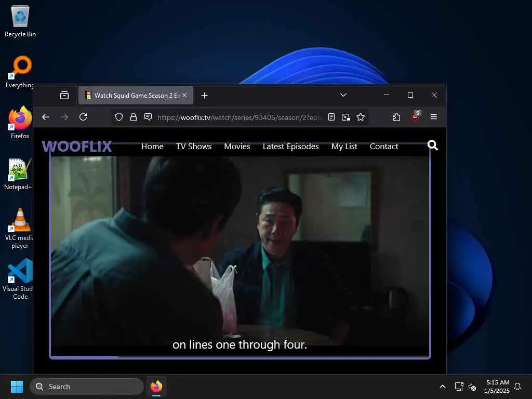532x399 pixels.
Task: Open Firefox desktop shortcut
Action: pos(20,123)
